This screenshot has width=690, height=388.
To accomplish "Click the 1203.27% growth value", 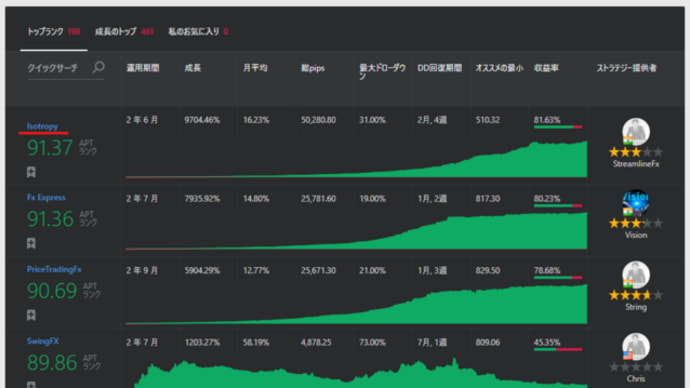I will [202, 342].
